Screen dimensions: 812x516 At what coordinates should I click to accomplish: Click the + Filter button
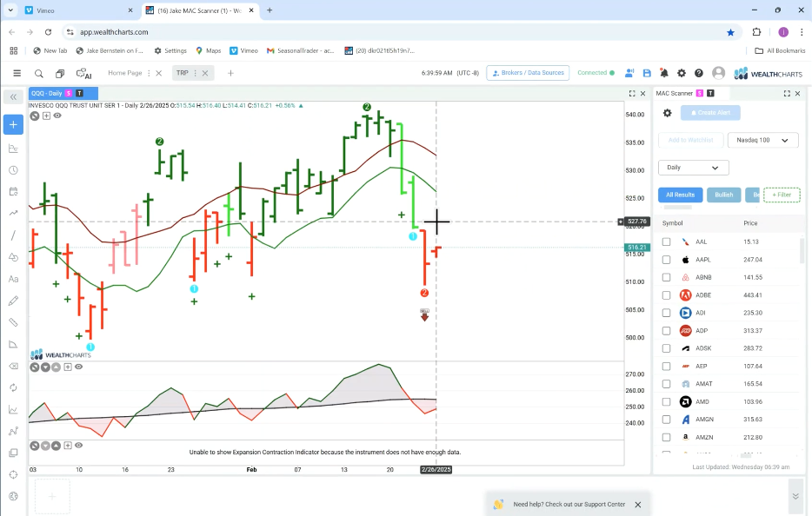click(782, 195)
